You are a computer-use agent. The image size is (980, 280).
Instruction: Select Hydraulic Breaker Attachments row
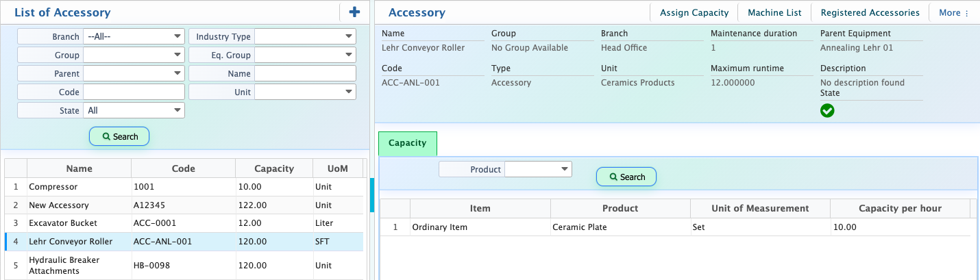pyautogui.click(x=184, y=265)
